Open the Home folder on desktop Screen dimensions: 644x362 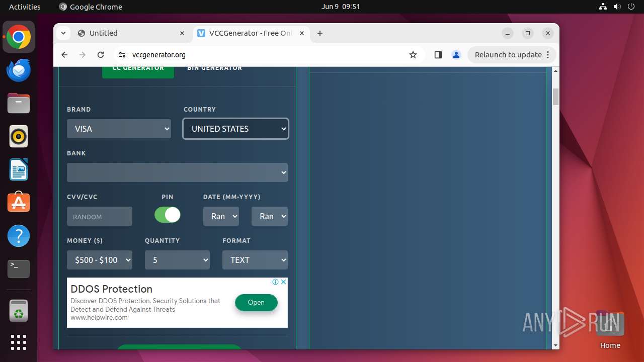tap(610, 330)
